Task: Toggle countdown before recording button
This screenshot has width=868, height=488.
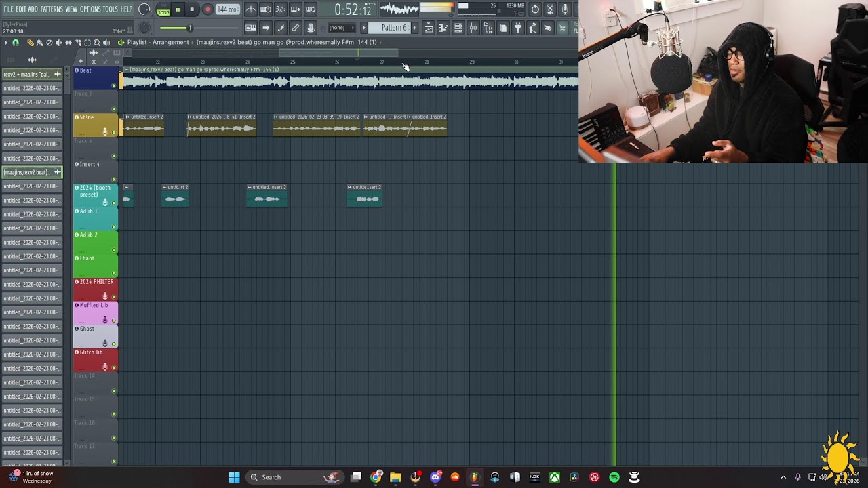Action: click(x=281, y=9)
